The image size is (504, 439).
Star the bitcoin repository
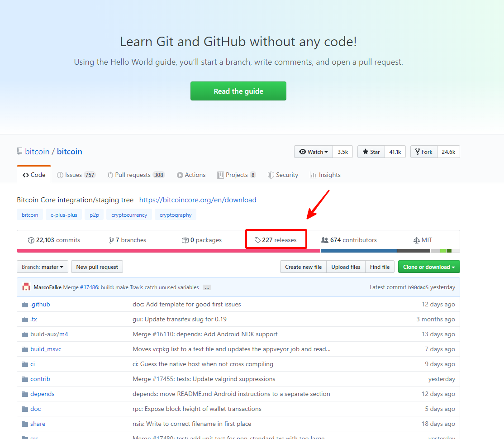coord(371,152)
